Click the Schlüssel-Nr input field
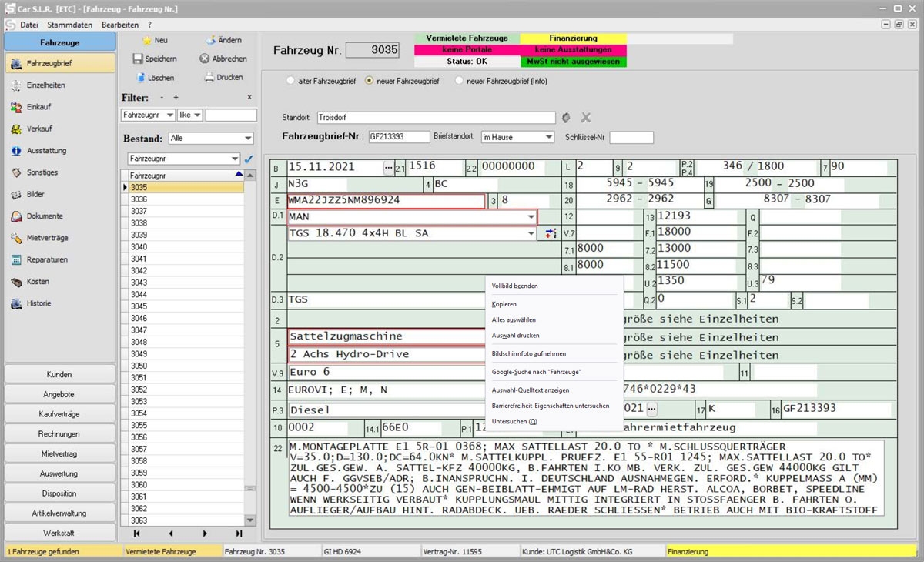The image size is (924, 562). pos(631,138)
